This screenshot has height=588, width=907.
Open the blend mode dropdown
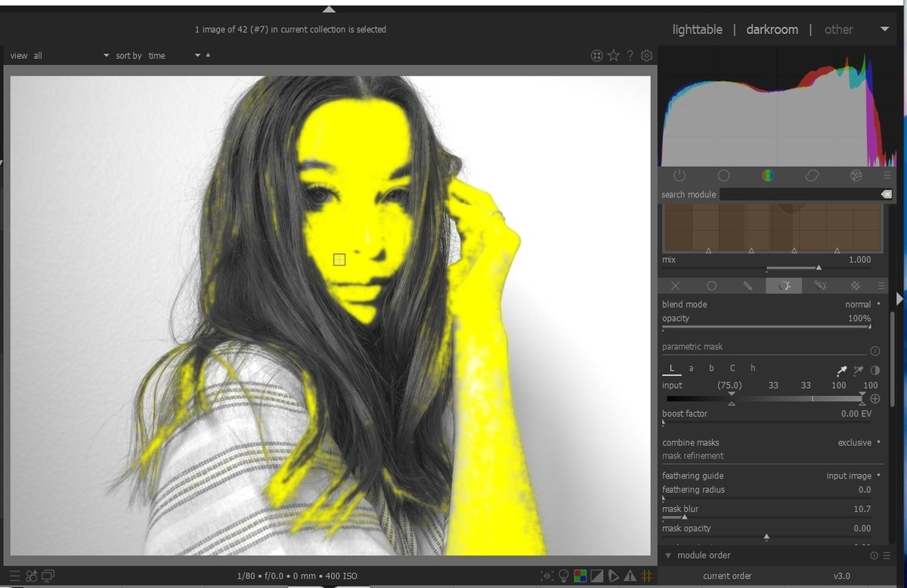[772, 304]
